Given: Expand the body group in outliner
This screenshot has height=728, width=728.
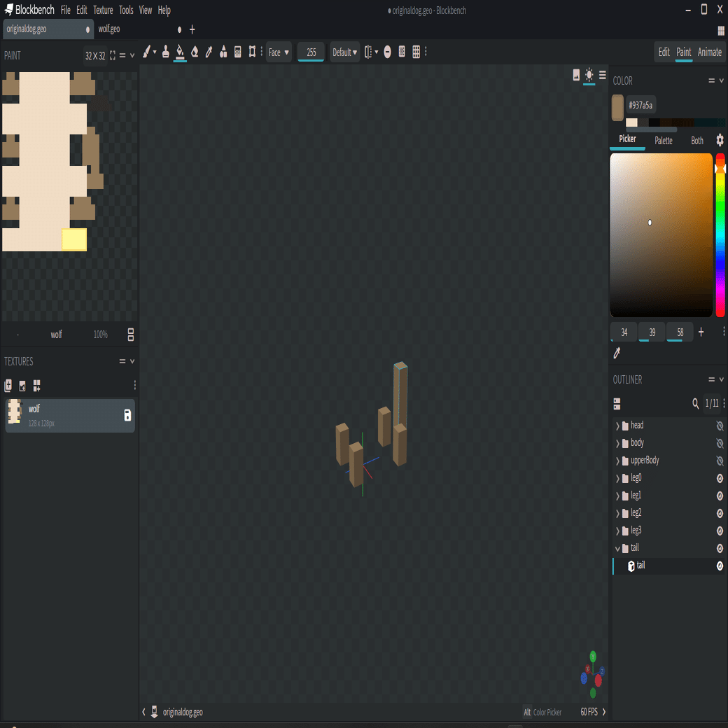Looking at the screenshot, I should click(617, 443).
